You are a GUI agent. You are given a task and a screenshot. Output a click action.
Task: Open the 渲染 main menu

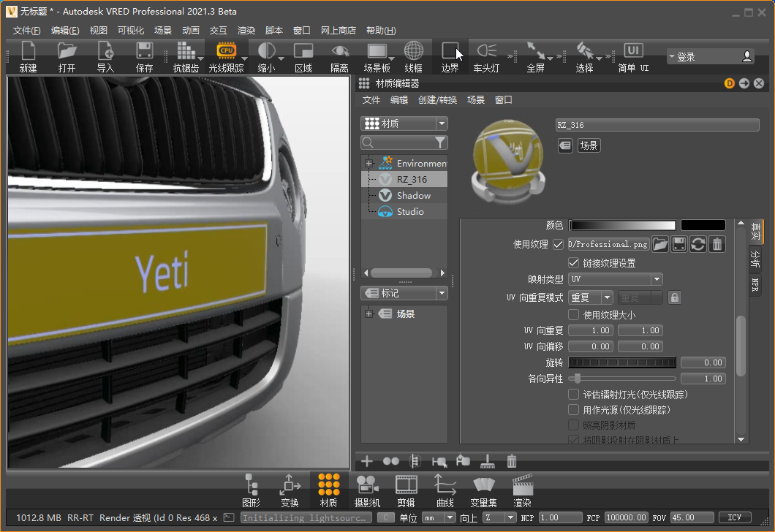(246, 31)
